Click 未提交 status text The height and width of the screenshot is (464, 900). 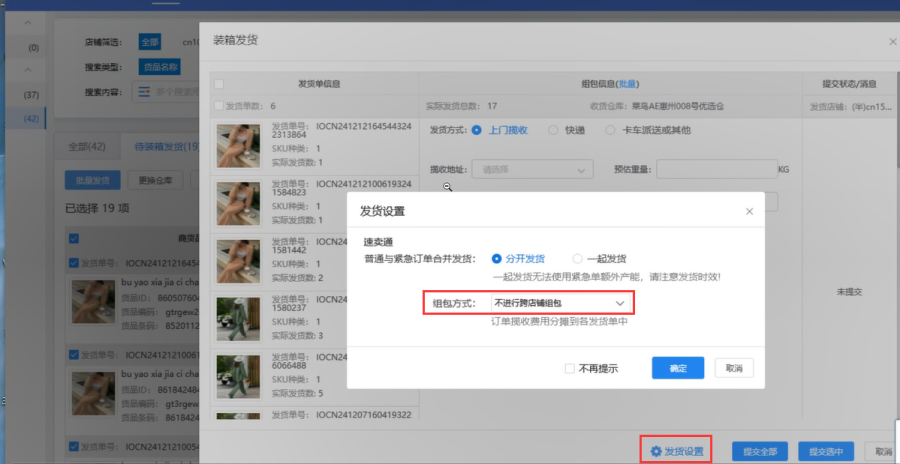849,292
